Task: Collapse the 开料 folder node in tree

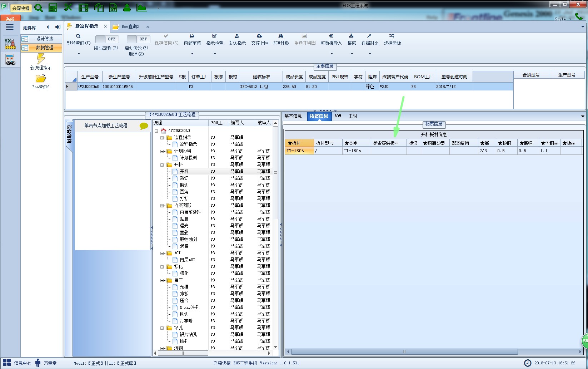Action: [x=163, y=165]
